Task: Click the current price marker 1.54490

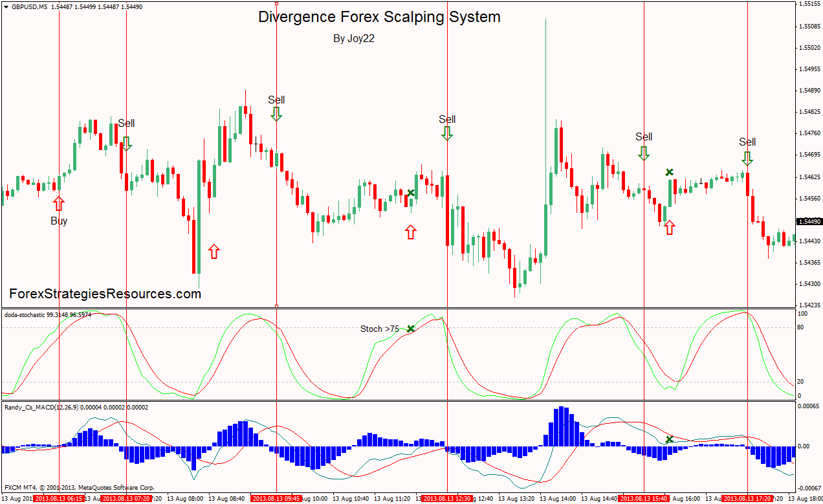Action: point(809,221)
